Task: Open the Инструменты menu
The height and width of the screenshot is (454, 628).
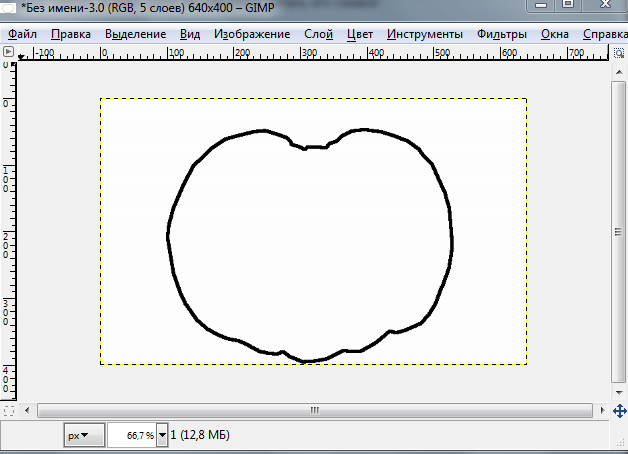Action: (425, 34)
